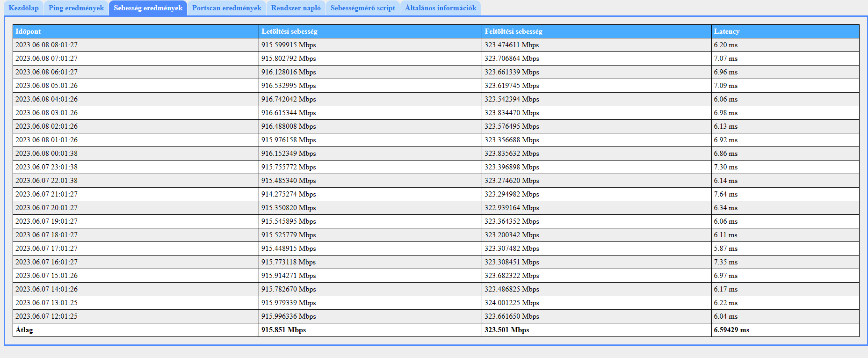Select timestamp 2023.06.07 21:01:27
This screenshot has width=868, height=358.
pyautogui.click(x=47, y=194)
